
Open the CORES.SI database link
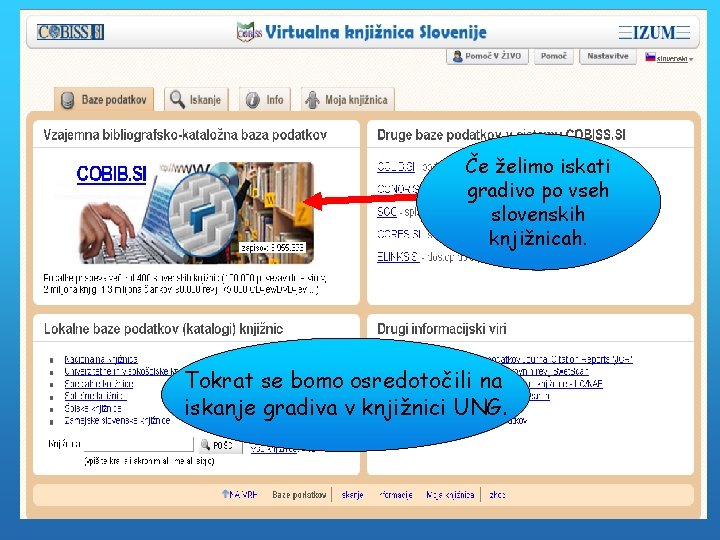399,234
